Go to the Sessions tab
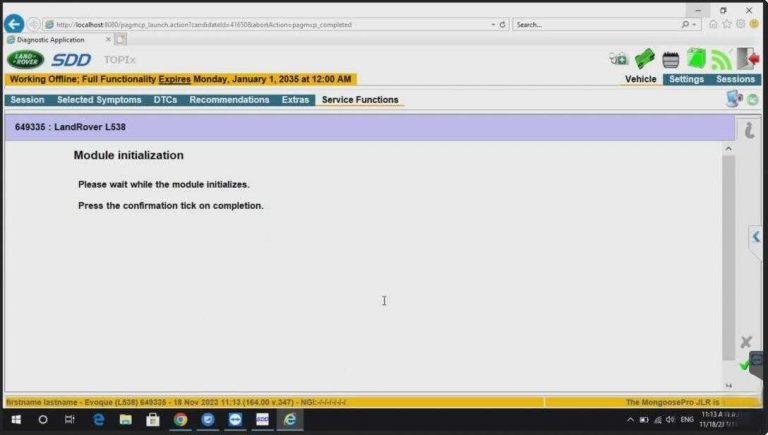The width and height of the screenshot is (768, 435). [x=735, y=79]
